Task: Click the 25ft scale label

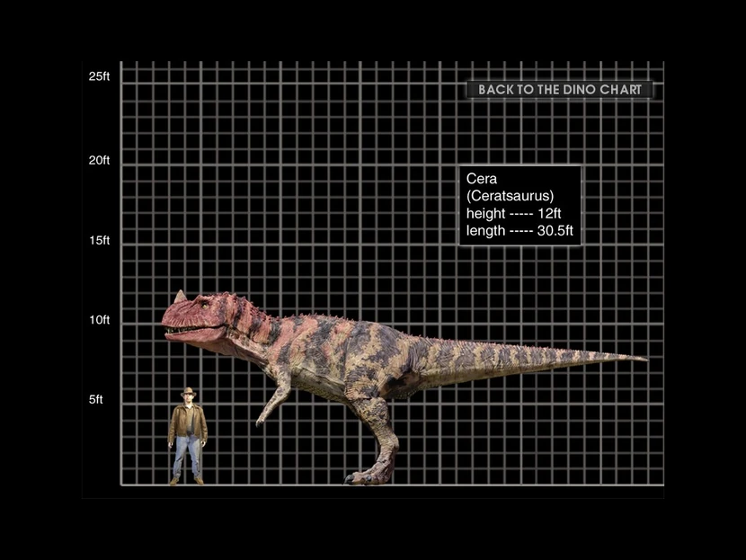Action: [99, 76]
